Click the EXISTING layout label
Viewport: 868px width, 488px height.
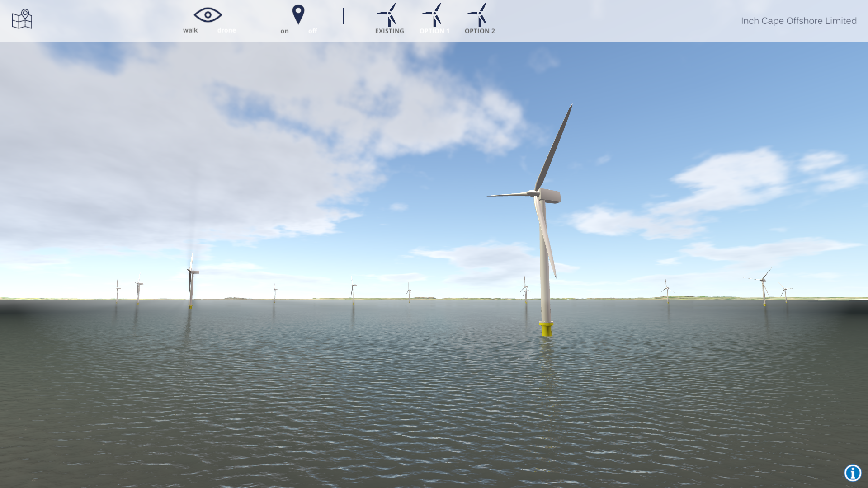(x=389, y=31)
